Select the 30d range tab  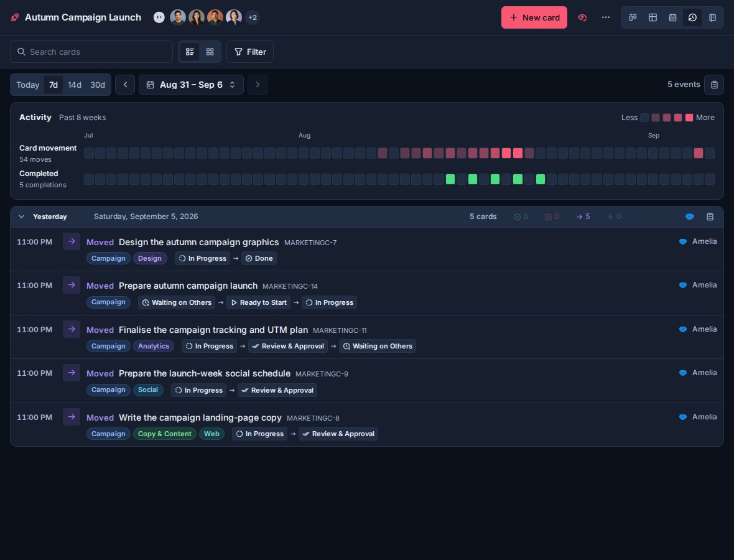98,85
